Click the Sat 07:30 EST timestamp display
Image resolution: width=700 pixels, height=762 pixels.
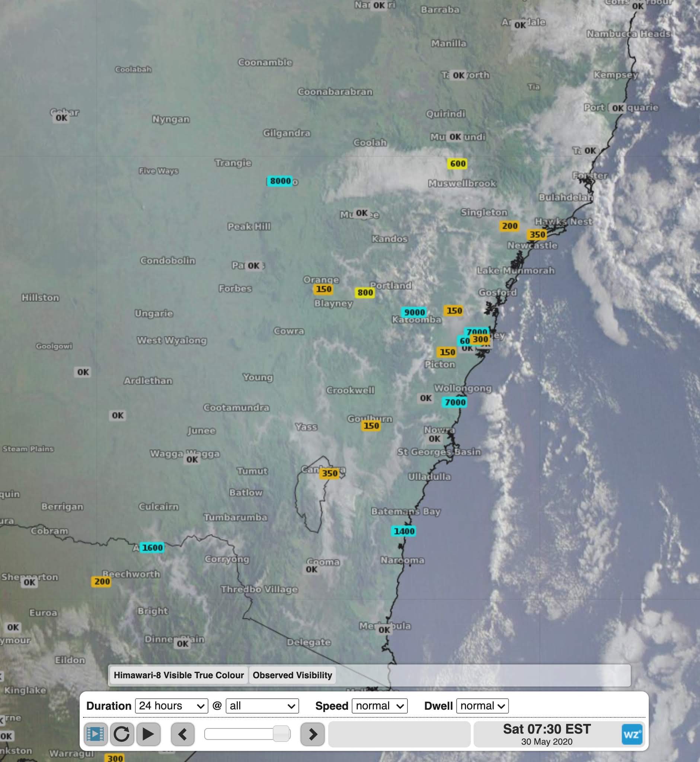coord(546,734)
